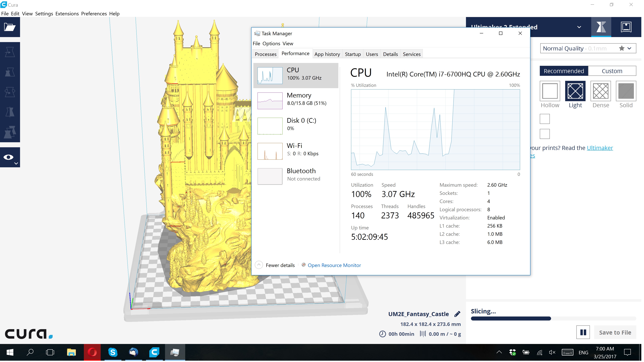Switch to the Processes tab
The width and height of the screenshot is (644, 362).
click(265, 54)
